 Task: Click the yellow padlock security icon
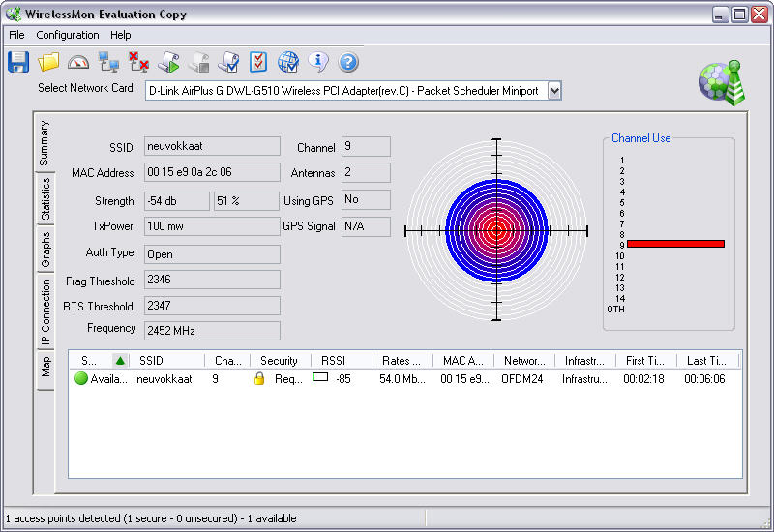[259, 378]
